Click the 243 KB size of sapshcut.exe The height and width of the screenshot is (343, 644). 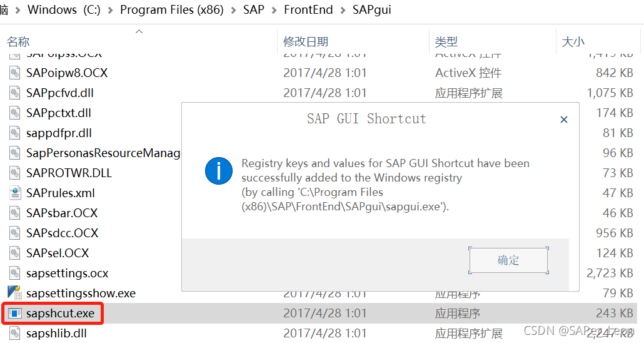click(615, 314)
